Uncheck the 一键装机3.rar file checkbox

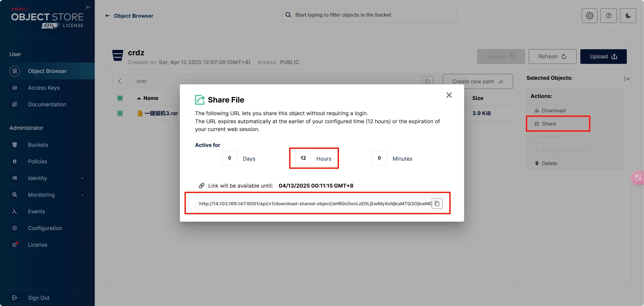tap(120, 113)
